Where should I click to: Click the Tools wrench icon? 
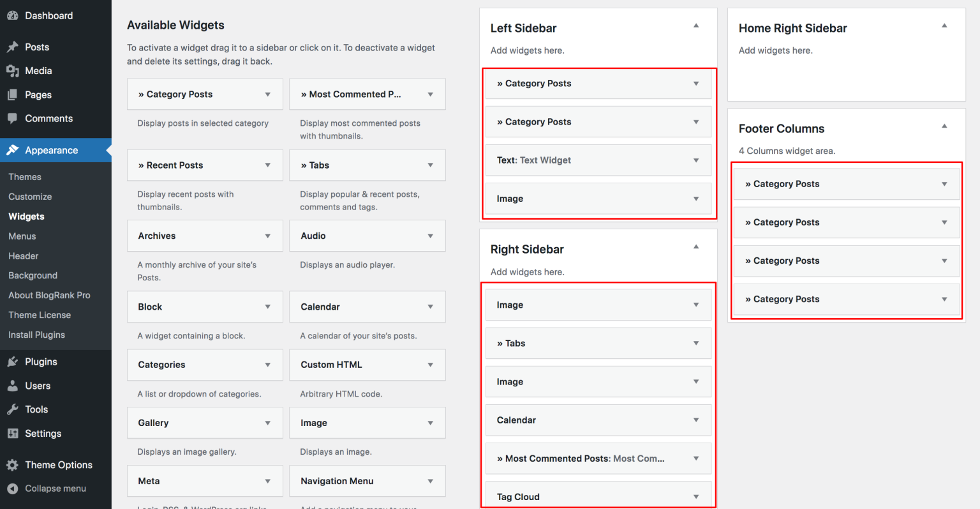(12, 409)
